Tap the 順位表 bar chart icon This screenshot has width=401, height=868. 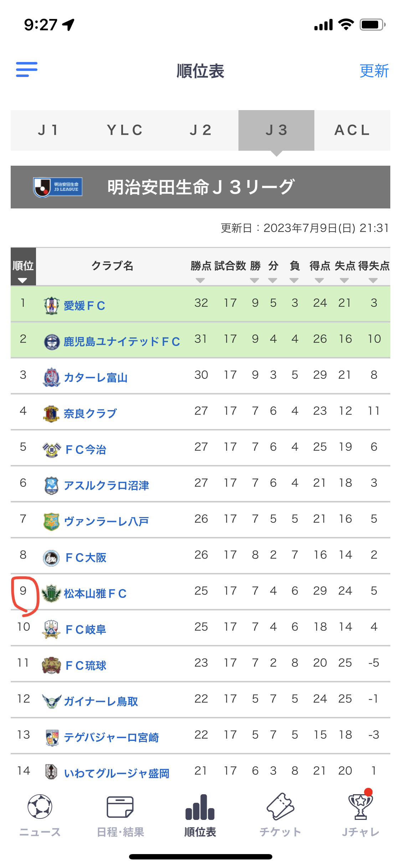tap(200, 807)
